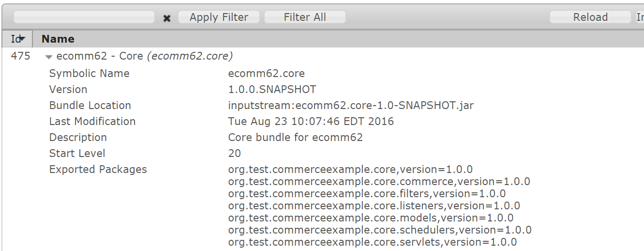This screenshot has height=251, width=644.
Task: Clear the filter with the X icon
Action: (x=167, y=18)
